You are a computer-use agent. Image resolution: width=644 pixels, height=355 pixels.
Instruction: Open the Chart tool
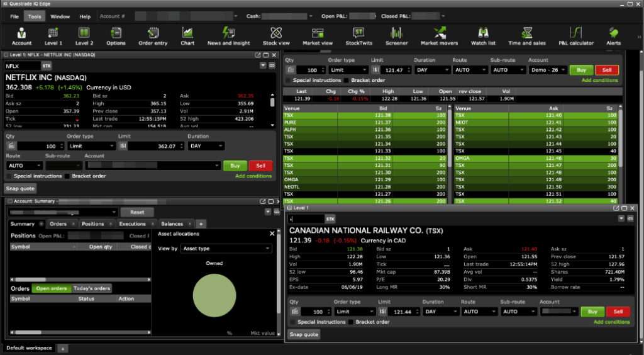[x=187, y=36]
